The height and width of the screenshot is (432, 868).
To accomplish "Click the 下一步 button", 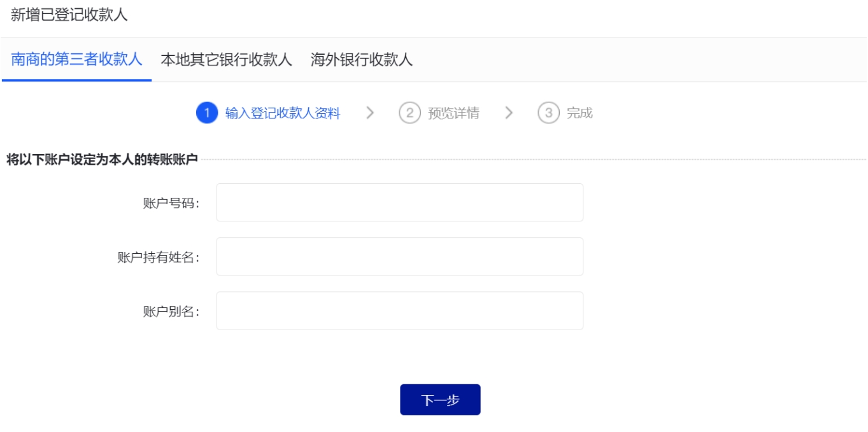I will pyautogui.click(x=441, y=400).
